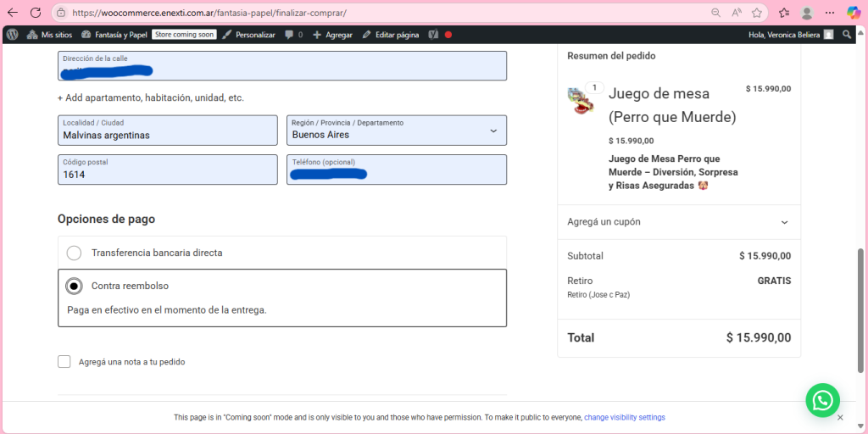Refresh the page with the reload button
The image size is (868, 434).
point(36,13)
